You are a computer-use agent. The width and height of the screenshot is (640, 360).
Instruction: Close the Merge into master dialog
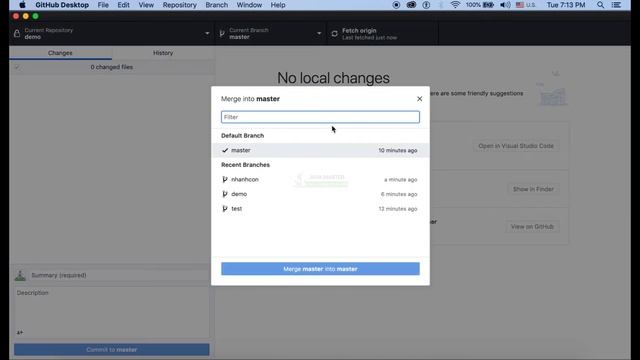(x=419, y=99)
